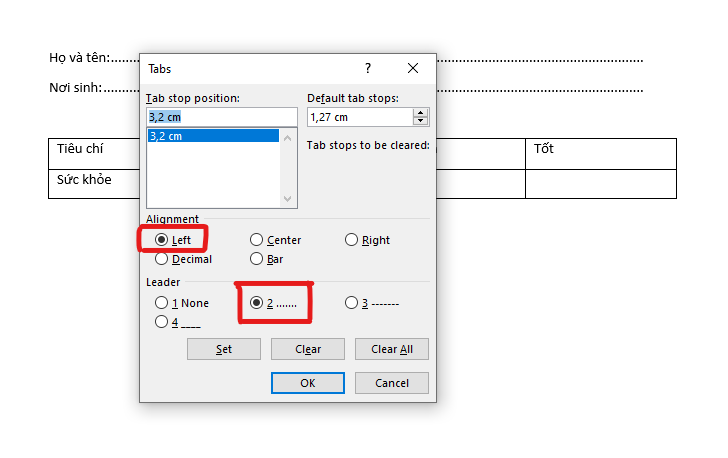Increase default tab stops value

(421, 113)
